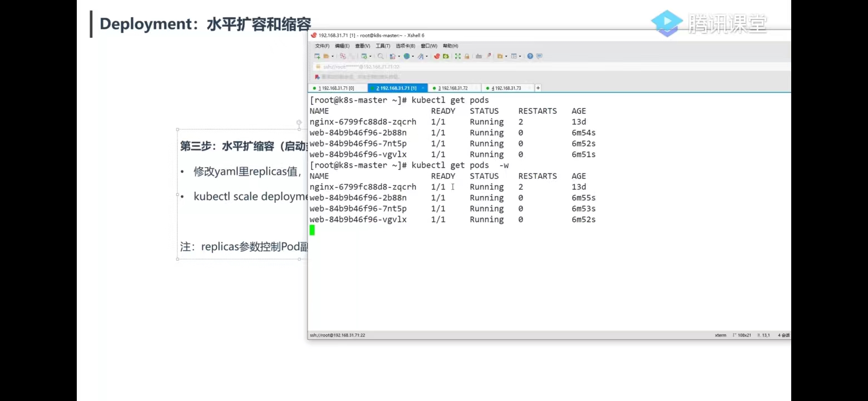
Task: Click pod name web-84b9b46f96-vgvlx in last row
Action: click(358, 219)
